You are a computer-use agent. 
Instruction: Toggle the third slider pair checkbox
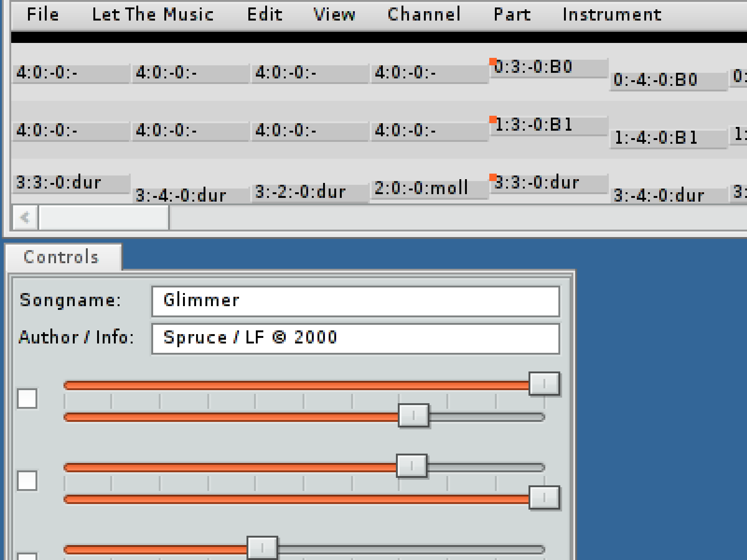pos(27,556)
